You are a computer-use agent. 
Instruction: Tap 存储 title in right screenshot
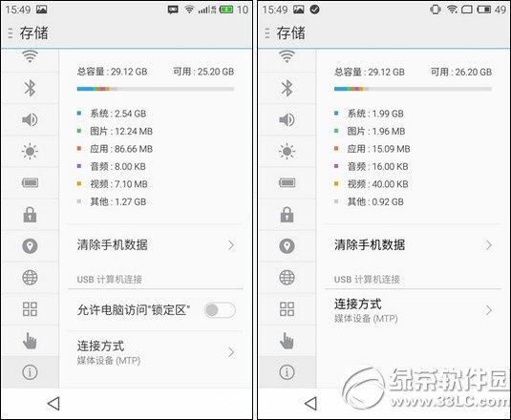tap(291, 33)
